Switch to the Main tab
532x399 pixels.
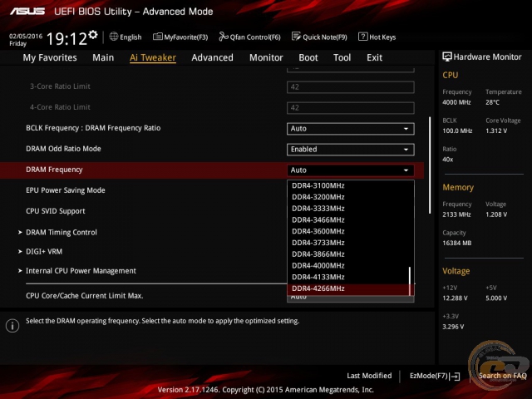click(x=103, y=57)
